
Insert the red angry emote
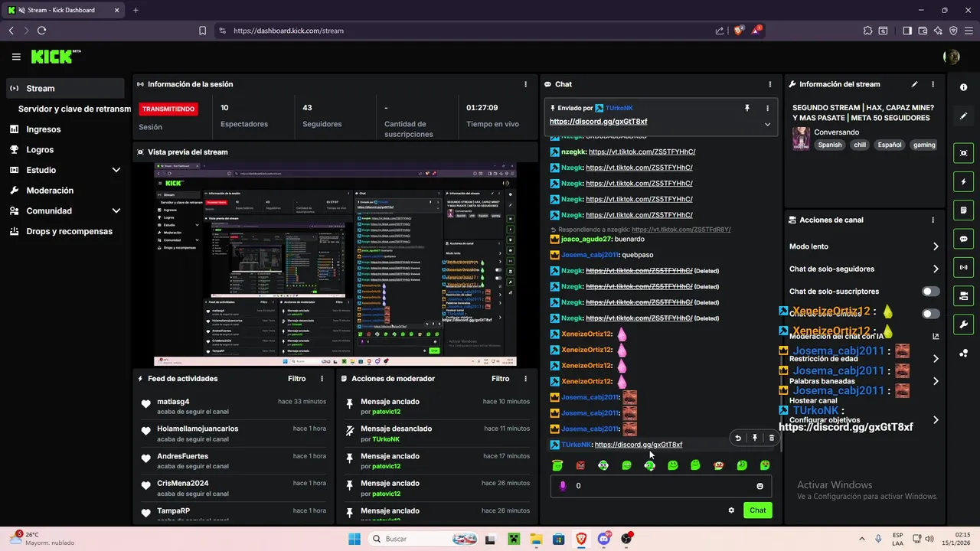580,465
